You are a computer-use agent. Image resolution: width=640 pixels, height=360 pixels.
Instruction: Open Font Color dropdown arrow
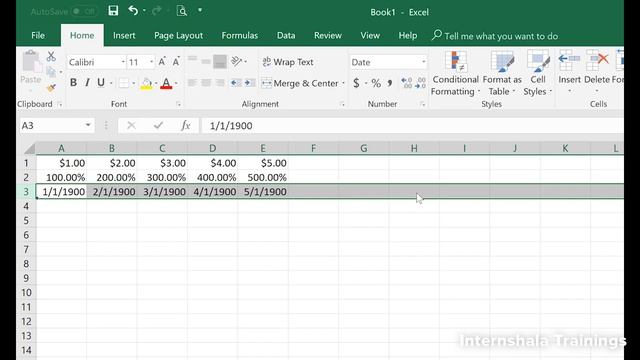point(176,83)
